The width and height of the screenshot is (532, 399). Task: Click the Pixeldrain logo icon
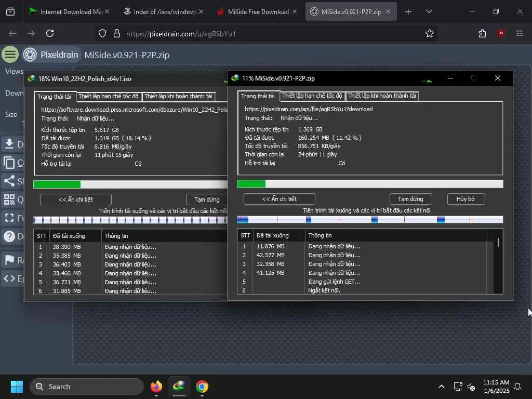point(30,55)
